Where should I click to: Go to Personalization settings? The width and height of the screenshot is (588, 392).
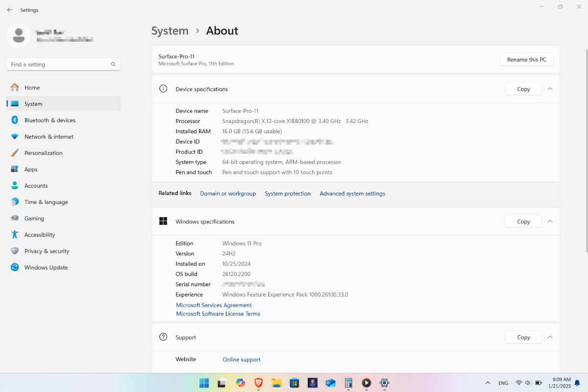tap(43, 153)
